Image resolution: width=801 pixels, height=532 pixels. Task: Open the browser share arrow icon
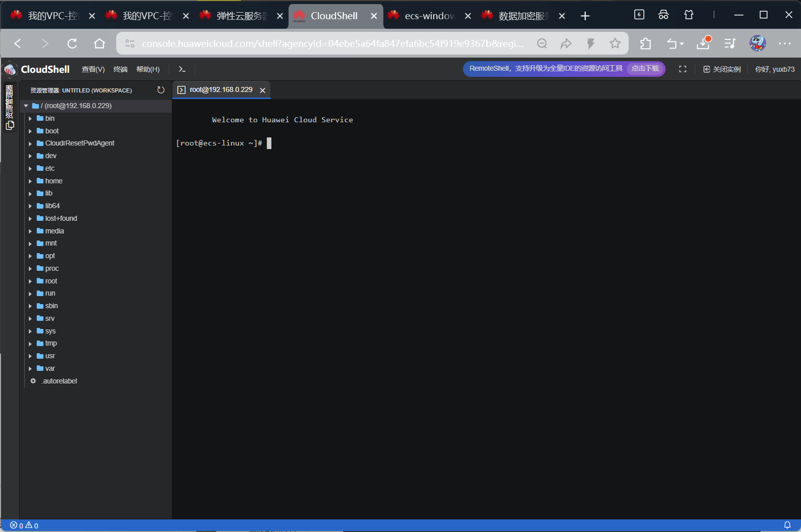tap(566, 43)
